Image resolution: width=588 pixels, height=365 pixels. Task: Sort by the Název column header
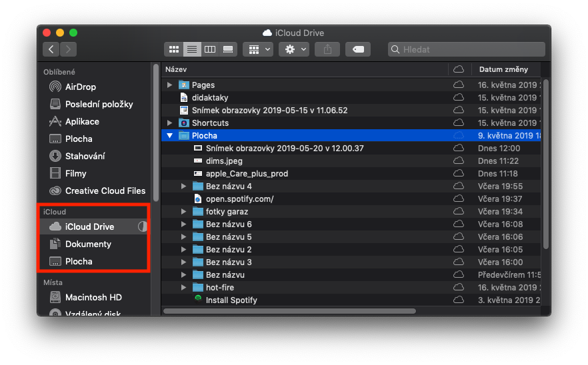(176, 69)
